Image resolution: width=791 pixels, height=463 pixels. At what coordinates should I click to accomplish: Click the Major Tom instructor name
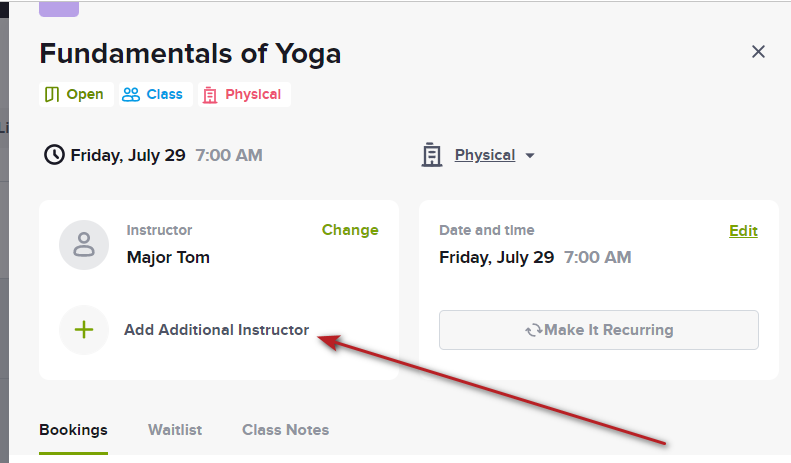(168, 257)
